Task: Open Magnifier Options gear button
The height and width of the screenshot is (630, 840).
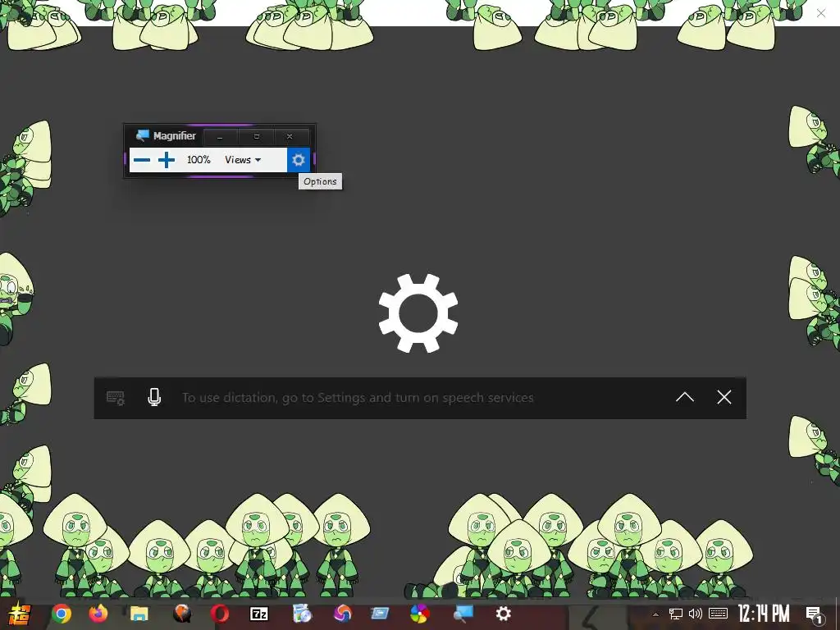Action: (299, 160)
